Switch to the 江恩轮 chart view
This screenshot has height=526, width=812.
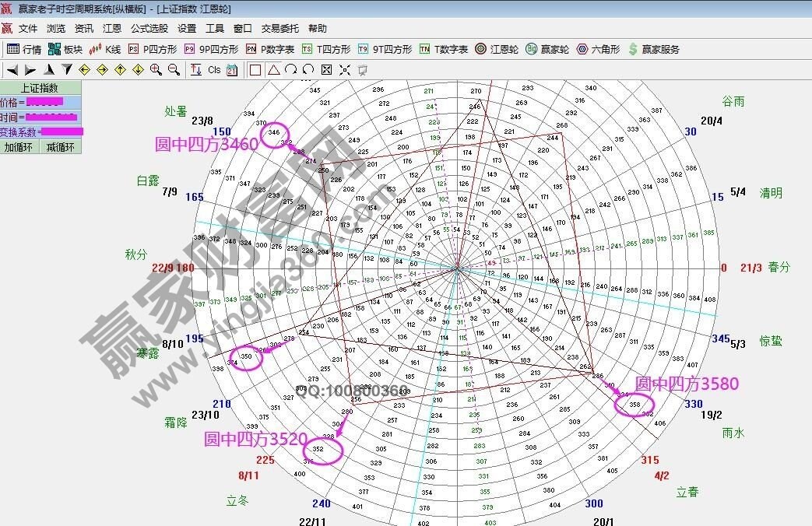497,49
